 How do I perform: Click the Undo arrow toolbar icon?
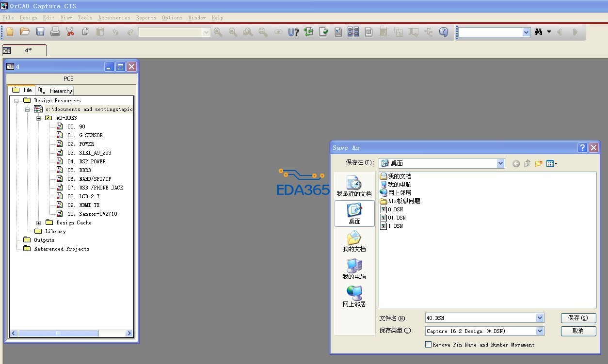pos(115,32)
